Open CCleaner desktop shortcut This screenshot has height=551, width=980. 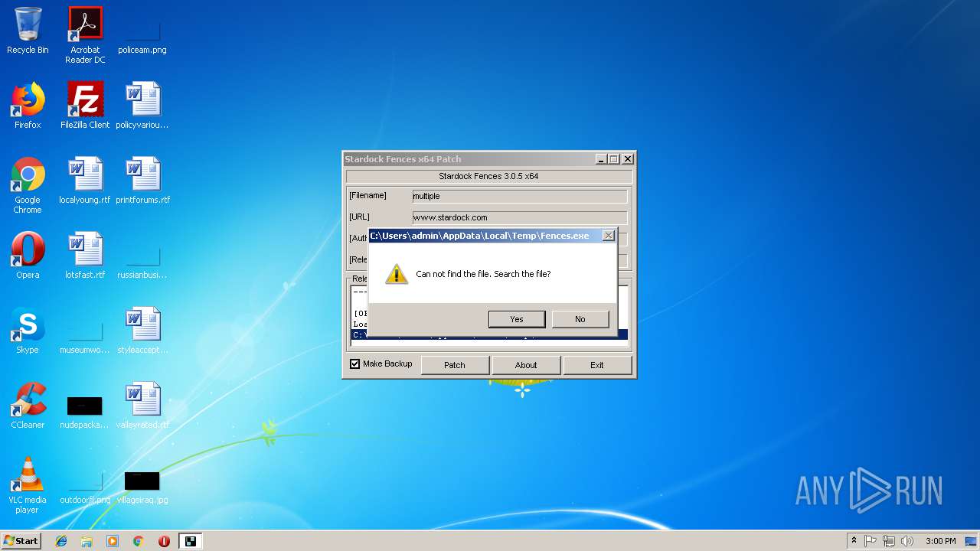tap(28, 406)
